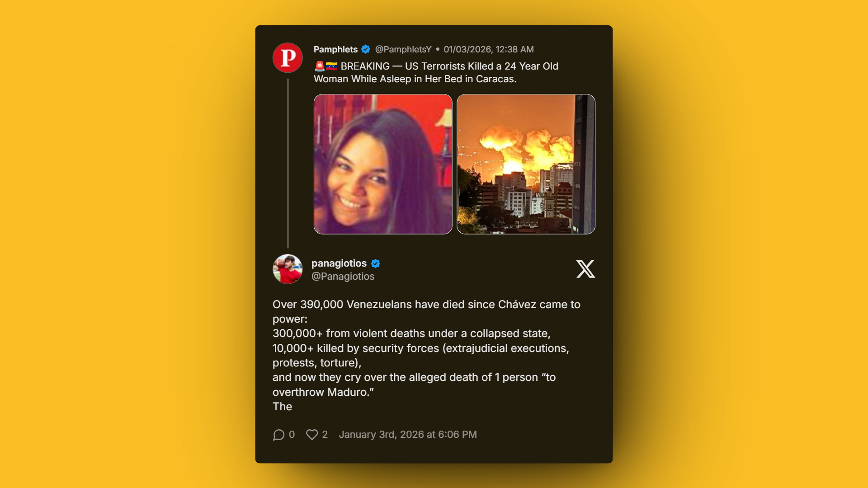Click Pamphlets blue verified badge
Viewport: 868px width, 488px height.
pyautogui.click(x=366, y=49)
